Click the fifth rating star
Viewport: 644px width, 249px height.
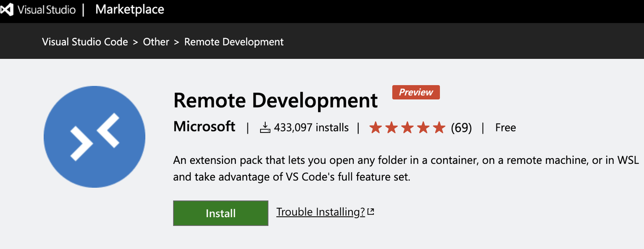(x=439, y=128)
